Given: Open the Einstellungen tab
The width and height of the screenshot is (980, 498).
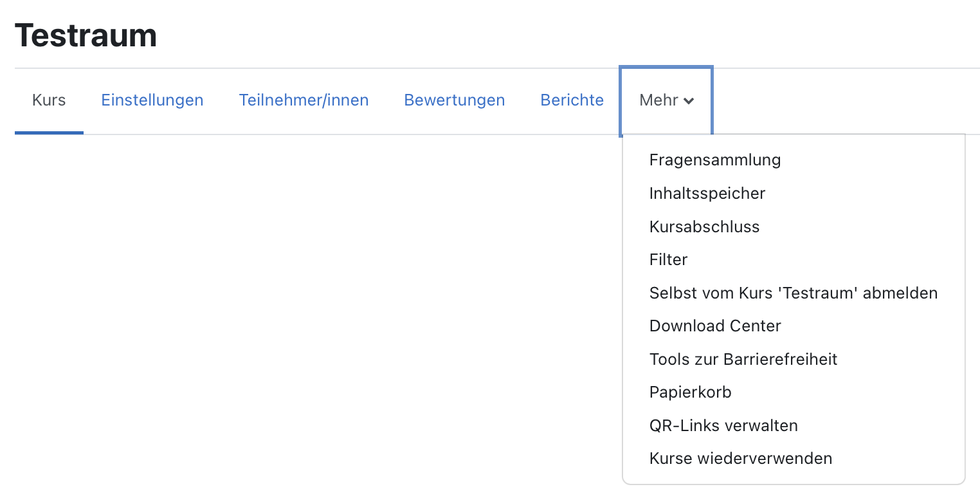Looking at the screenshot, I should pyautogui.click(x=152, y=100).
